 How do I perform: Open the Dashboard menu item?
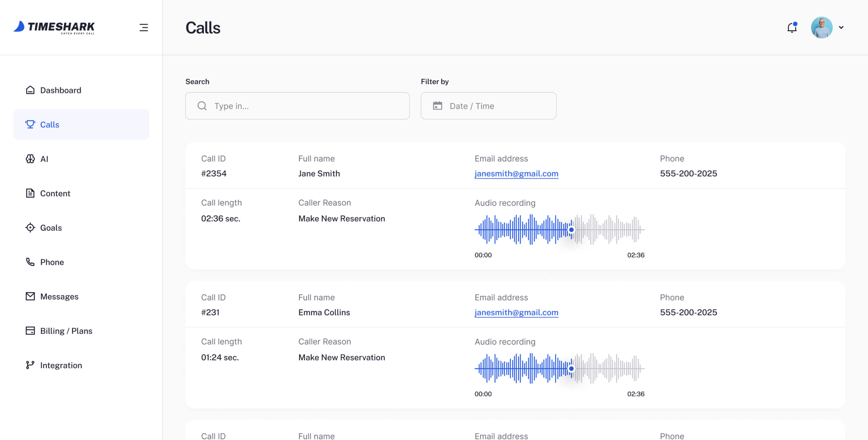[60, 90]
